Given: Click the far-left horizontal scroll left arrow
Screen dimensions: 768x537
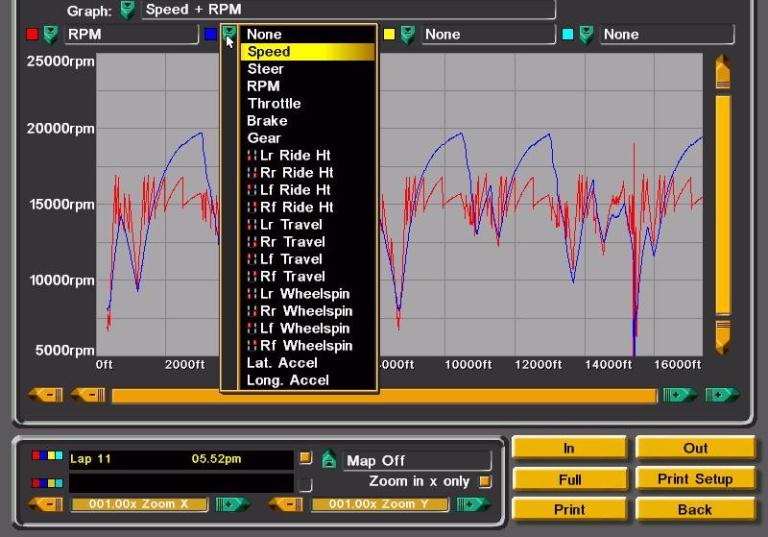Looking at the screenshot, I should tap(46, 395).
